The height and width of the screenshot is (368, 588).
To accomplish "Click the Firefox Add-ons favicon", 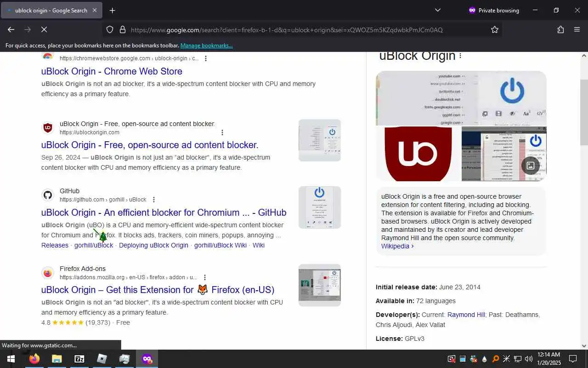I will (x=48, y=273).
